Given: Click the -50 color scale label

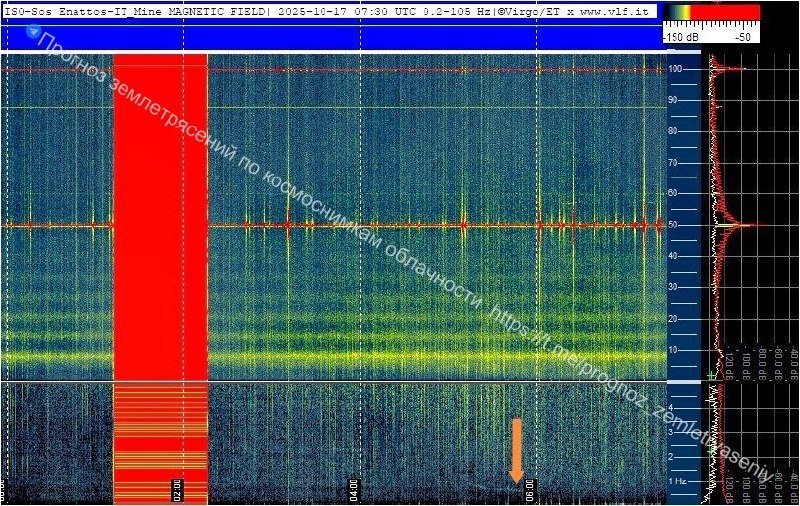Looking at the screenshot, I should pos(742,37).
